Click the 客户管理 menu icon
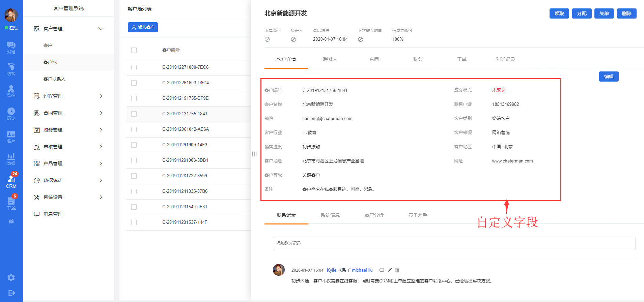The height and width of the screenshot is (302, 644). tap(37, 29)
